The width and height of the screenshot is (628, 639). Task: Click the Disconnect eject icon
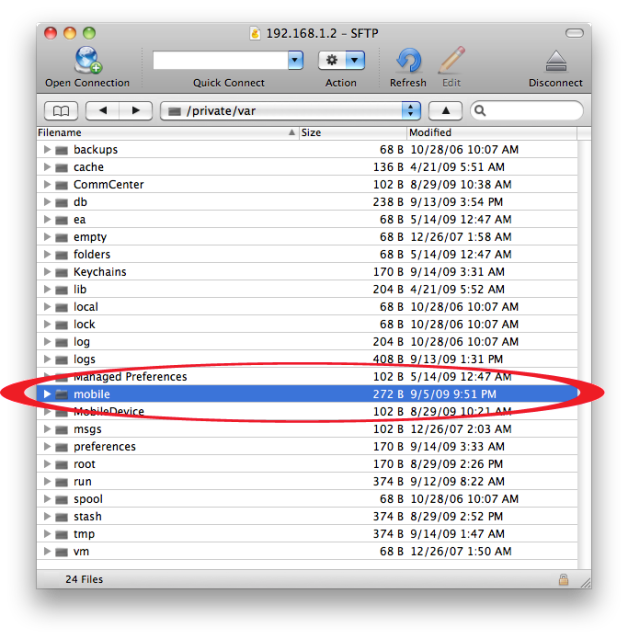[x=556, y=62]
